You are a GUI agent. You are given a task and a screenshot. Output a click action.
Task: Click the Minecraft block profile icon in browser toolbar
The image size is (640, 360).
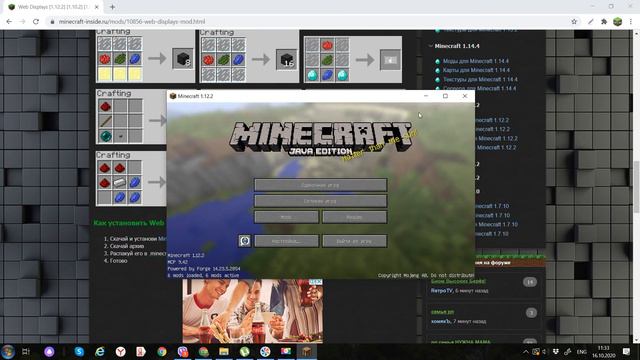(x=617, y=22)
